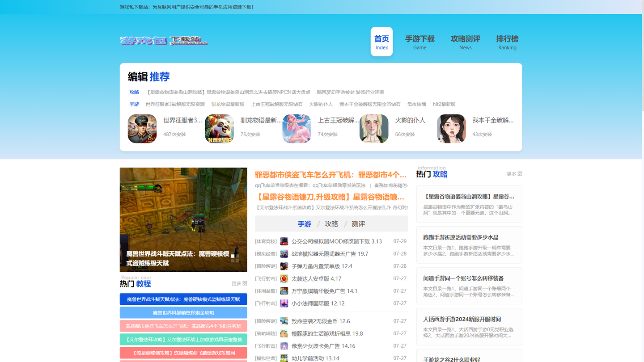Viewport: 644px width, 362px height.
Task: Click icon beside 太鼓达人安卓版
Action: click(x=284, y=278)
